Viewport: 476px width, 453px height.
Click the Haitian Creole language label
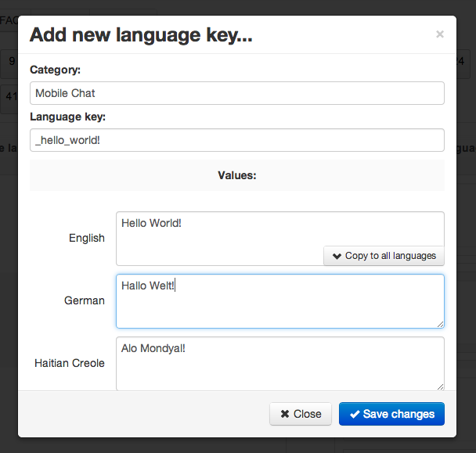coord(70,363)
